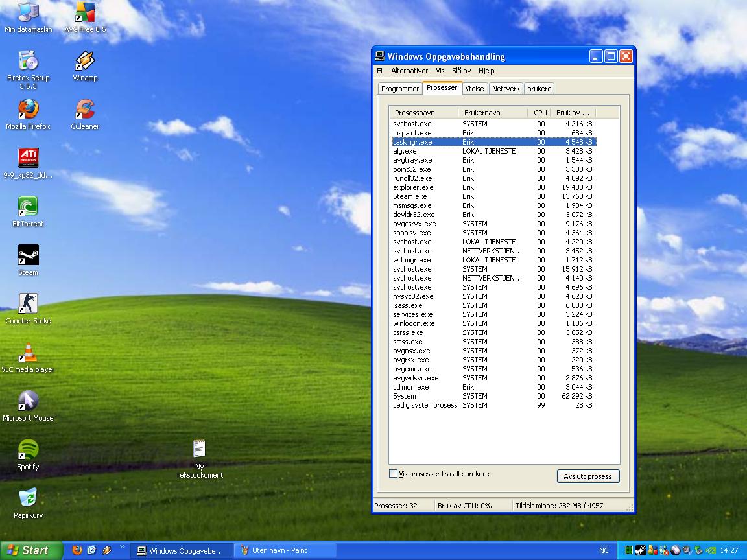The height and width of the screenshot is (560, 747).
Task: Switch to the Ytelse tab
Action: (x=475, y=89)
